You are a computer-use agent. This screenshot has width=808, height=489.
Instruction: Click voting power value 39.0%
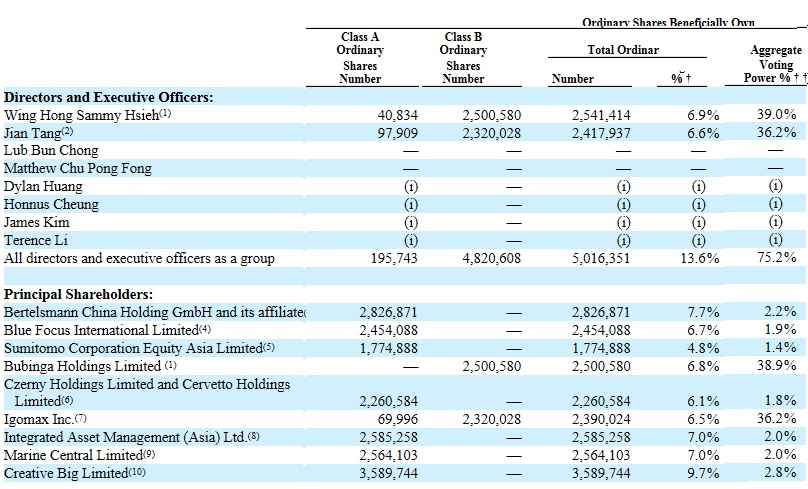tap(777, 114)
